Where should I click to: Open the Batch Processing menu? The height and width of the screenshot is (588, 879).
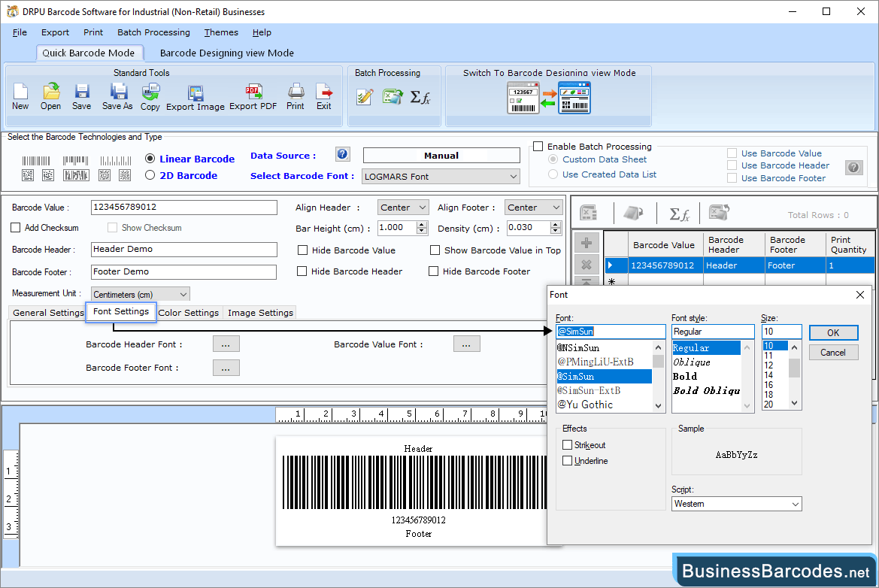[153, 32]
